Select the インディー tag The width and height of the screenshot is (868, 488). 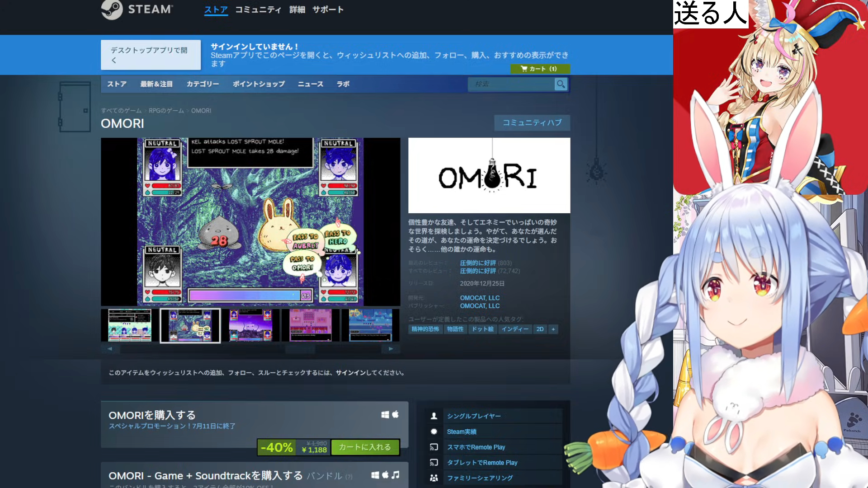pyautogui.click(x=515, y=329)
